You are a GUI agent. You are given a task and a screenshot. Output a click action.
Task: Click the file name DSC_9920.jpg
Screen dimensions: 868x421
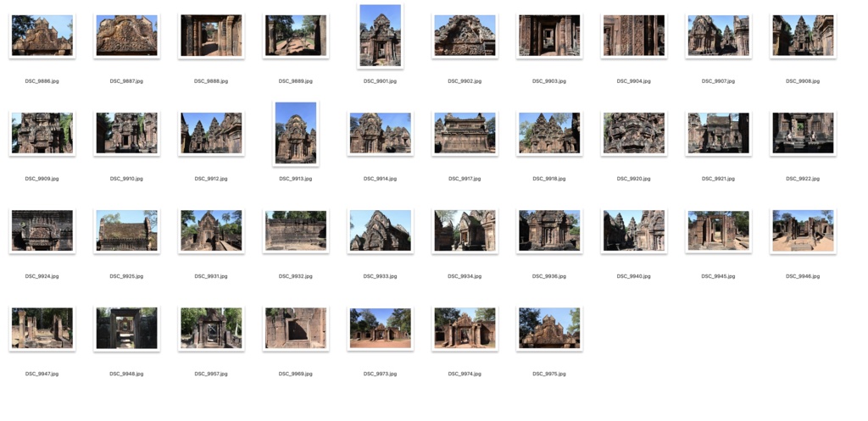(x=634, y=179)
